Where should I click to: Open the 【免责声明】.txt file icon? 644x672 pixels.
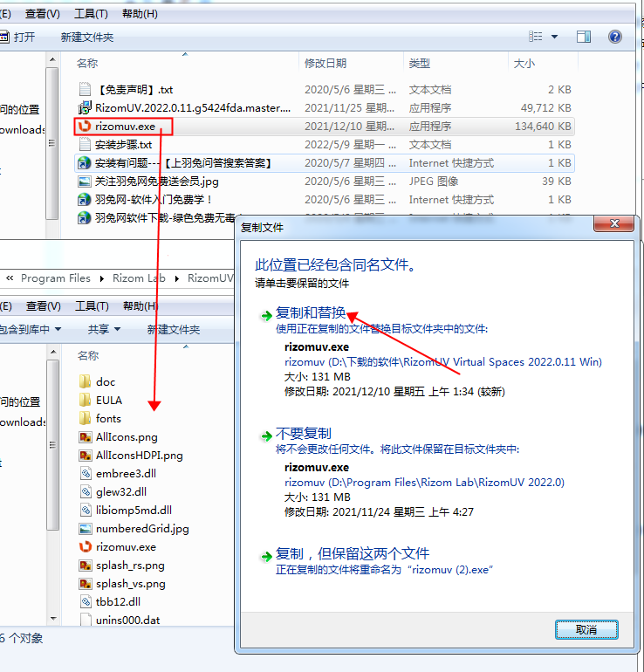point(85,89)
